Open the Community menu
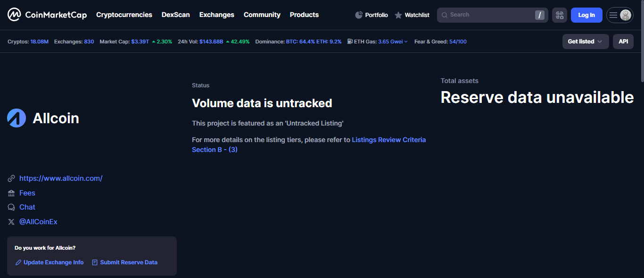The height and width of the screenshot is (278, 644). (x=262, y=15)
